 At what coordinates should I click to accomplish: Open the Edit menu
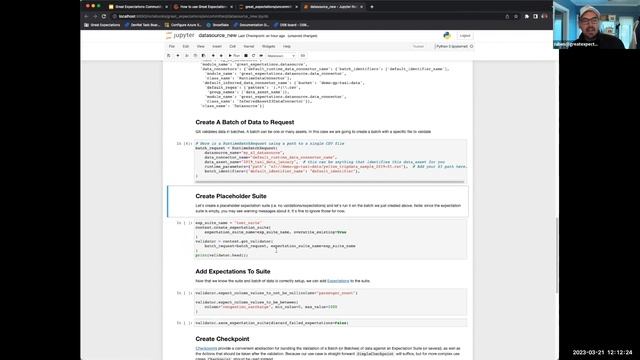186,47
